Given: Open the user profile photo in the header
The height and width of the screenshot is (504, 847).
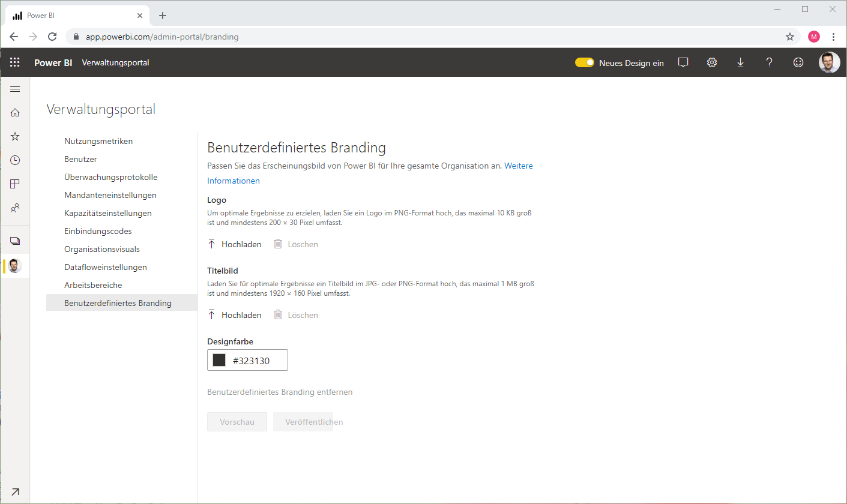Looking at the screenshot, I should (x=830, y=62).
